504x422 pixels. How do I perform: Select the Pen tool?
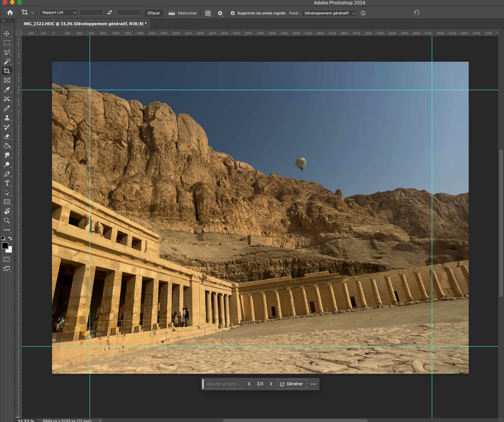[x=7, y=174]
